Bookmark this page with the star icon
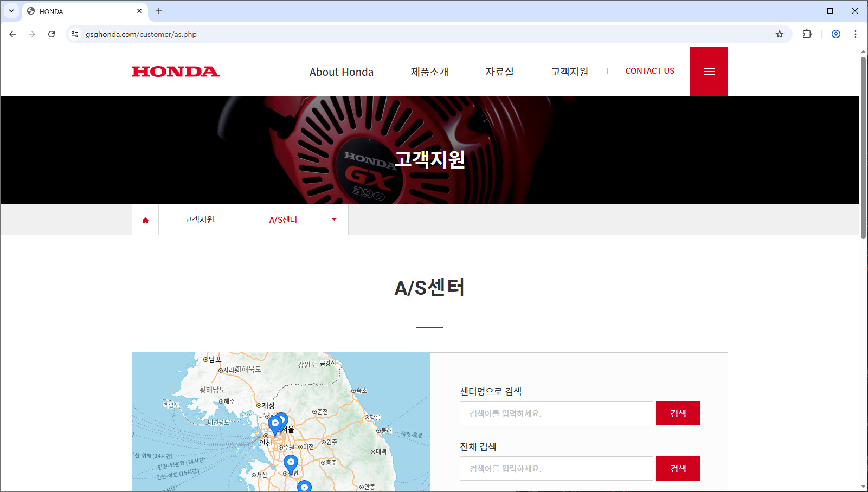Viewport: 868px width, 492px height. point(780,34)
